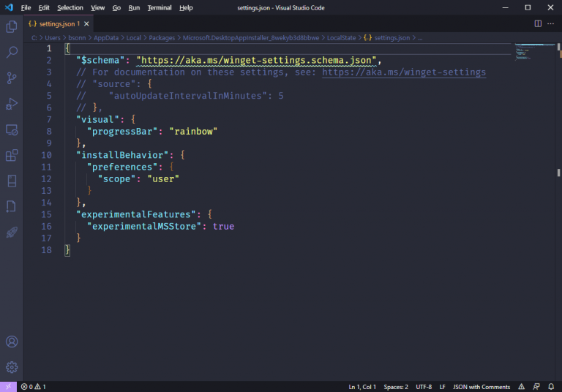Open the Extensions view
Image resolution: width=562 pixels, height=392 pixels.
click(12, 156)
